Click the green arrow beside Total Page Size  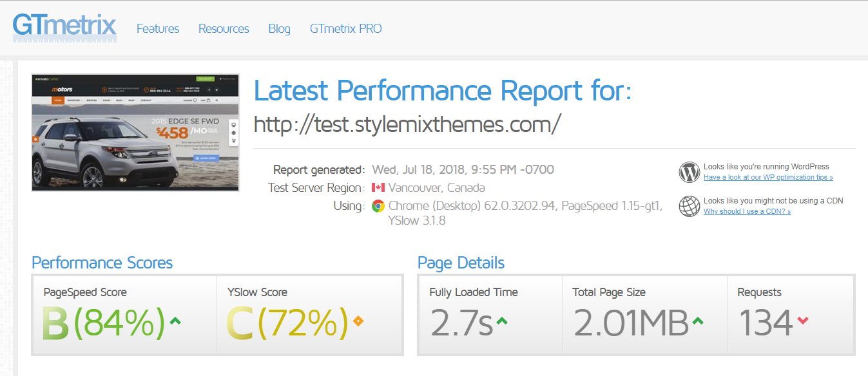click(697, 320)
